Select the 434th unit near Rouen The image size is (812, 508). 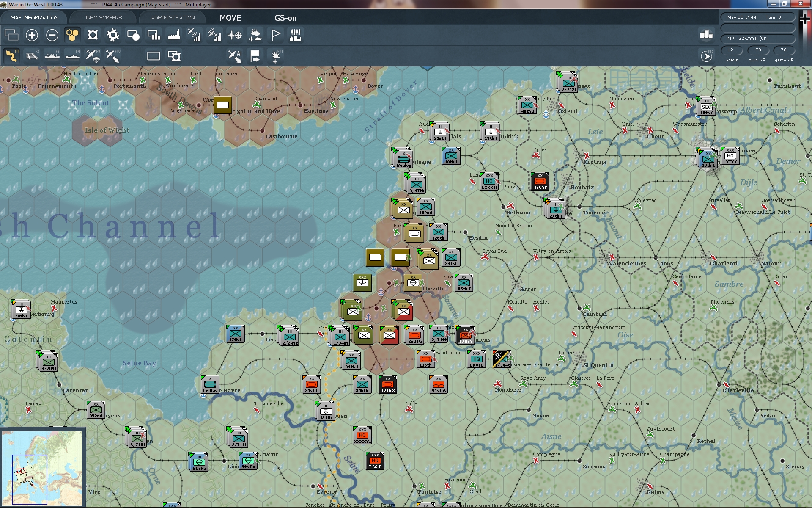click(x=326, y=411)
